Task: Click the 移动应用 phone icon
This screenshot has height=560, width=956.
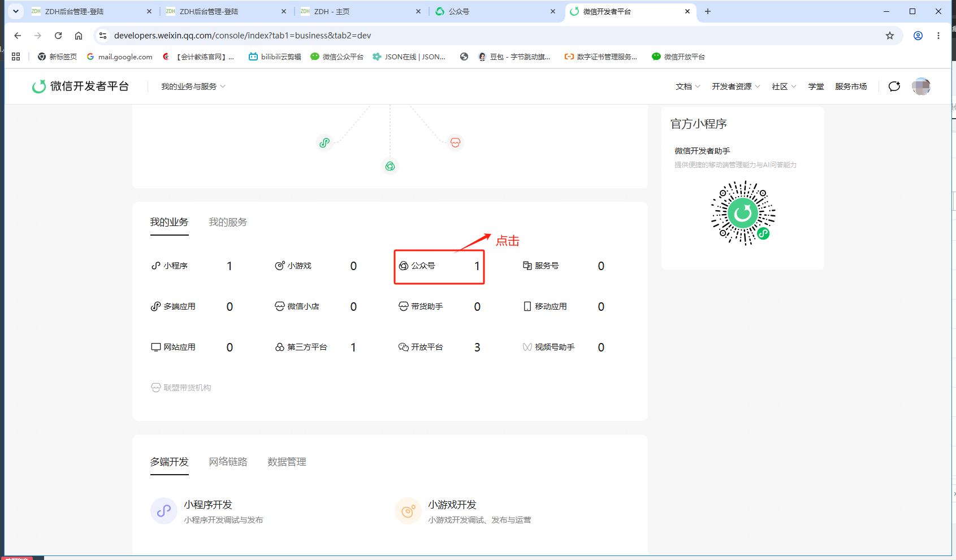Action: pos(527,306)
